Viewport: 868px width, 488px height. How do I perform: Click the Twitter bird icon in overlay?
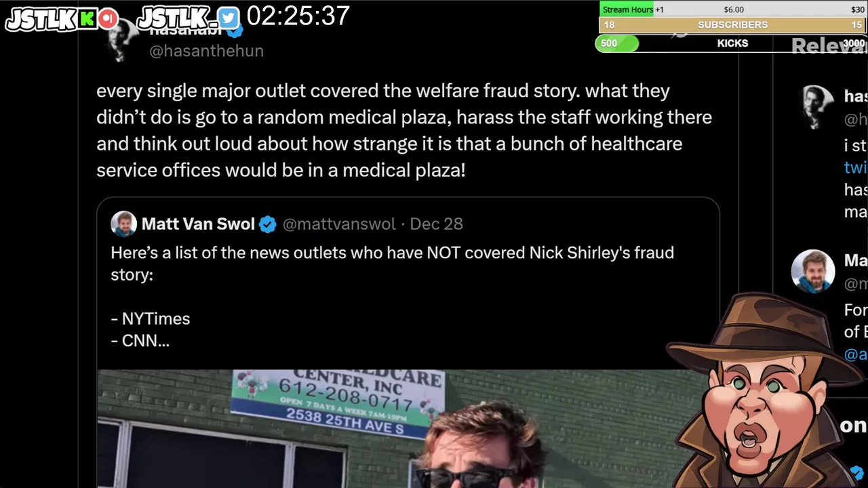229,18
